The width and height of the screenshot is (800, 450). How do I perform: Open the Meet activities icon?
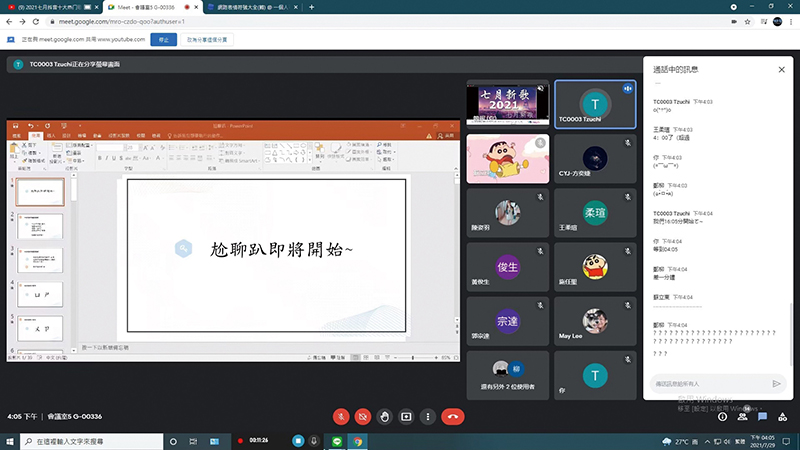pos(782,417)
